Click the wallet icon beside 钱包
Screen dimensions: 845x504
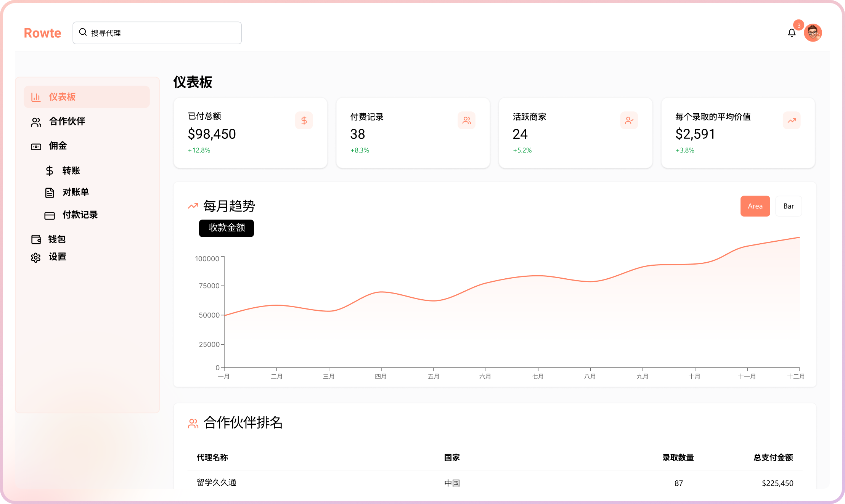(36, 239)
